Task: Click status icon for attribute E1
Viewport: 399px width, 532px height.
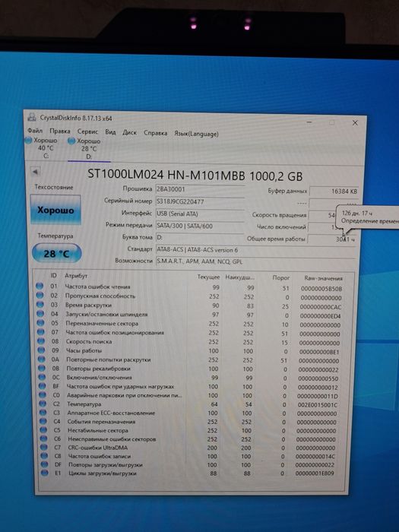Action: 45,473
